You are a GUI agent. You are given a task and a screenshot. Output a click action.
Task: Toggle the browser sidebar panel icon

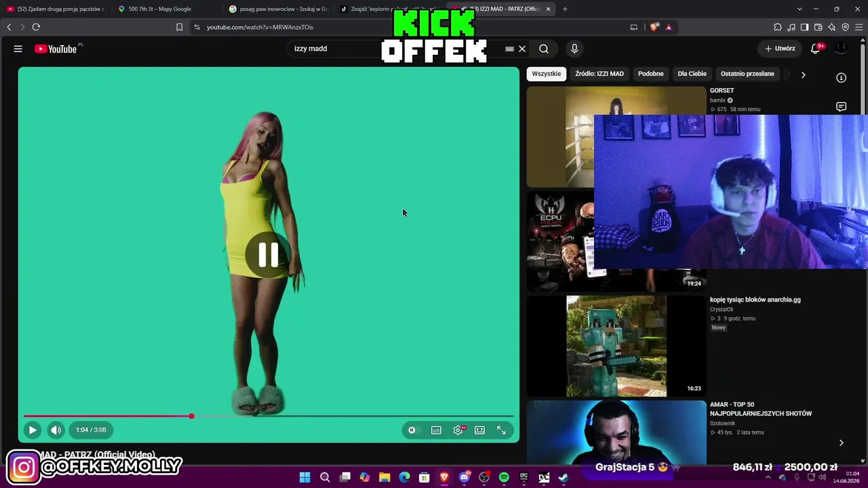804,27
